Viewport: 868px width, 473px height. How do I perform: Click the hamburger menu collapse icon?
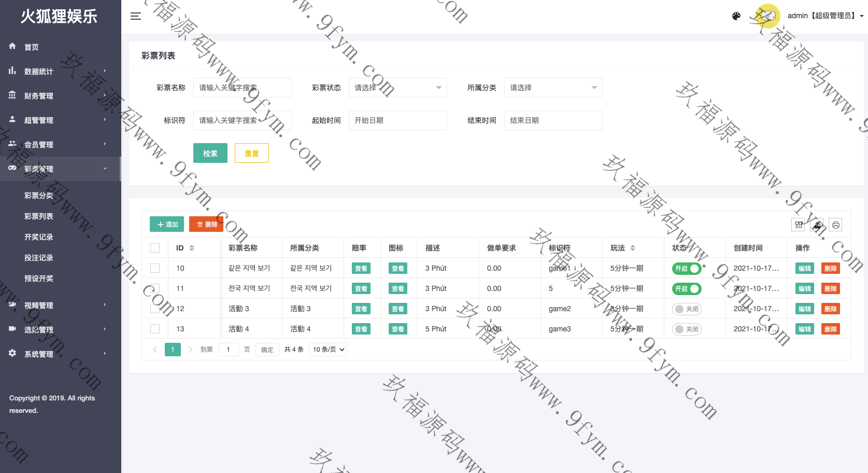tap(136, 16)
